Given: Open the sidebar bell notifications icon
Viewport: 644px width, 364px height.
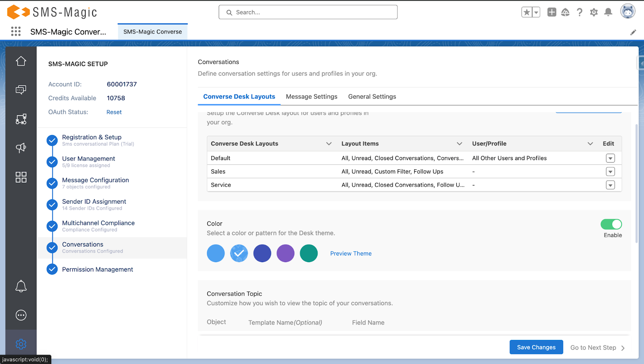Looking at the screenshot, I should 21,286.
